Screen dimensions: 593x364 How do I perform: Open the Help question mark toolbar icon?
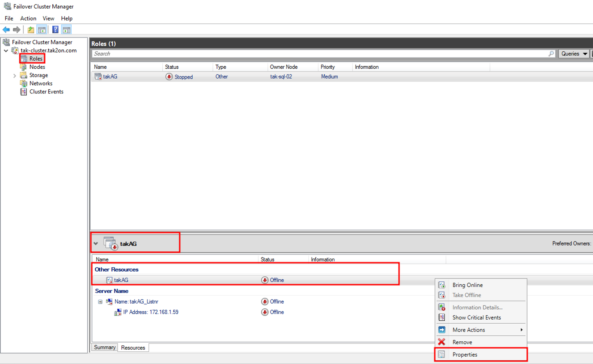[x=55, y=30]
